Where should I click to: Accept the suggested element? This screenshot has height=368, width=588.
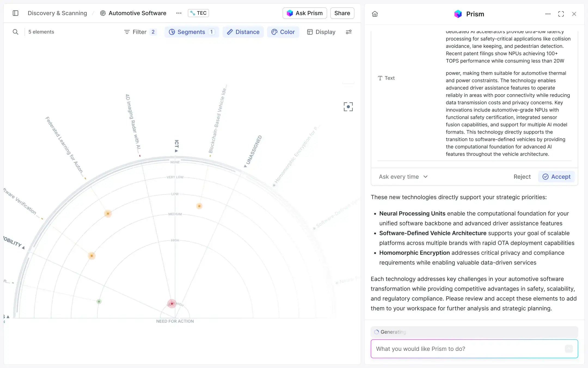pos(556,177)
